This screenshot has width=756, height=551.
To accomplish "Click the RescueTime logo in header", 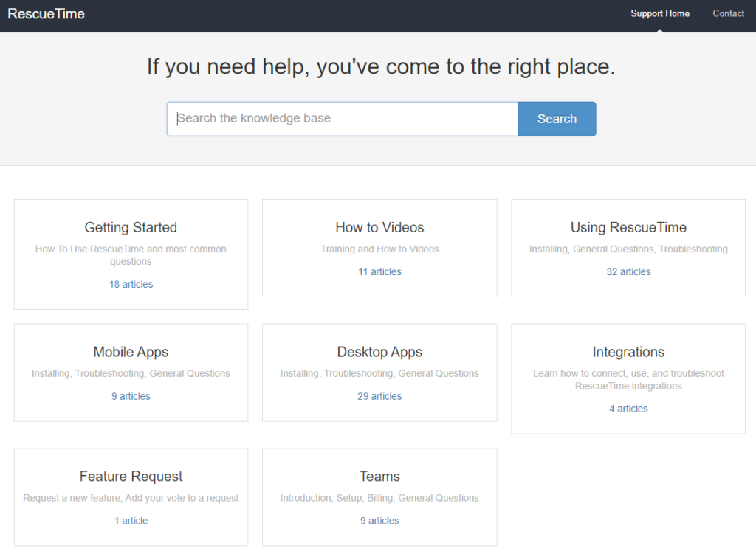I will [x=47, y=14].
